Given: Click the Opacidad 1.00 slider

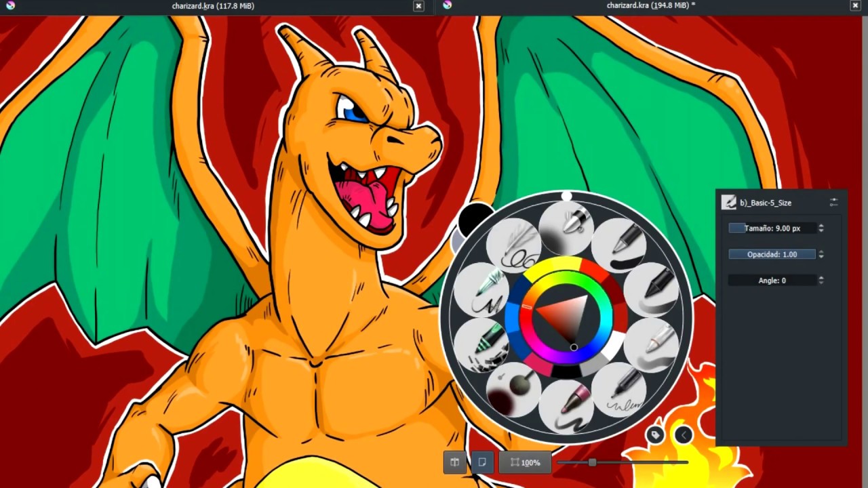Looking at the screenshot, I should pyautogui.click(x=772, y=254).
